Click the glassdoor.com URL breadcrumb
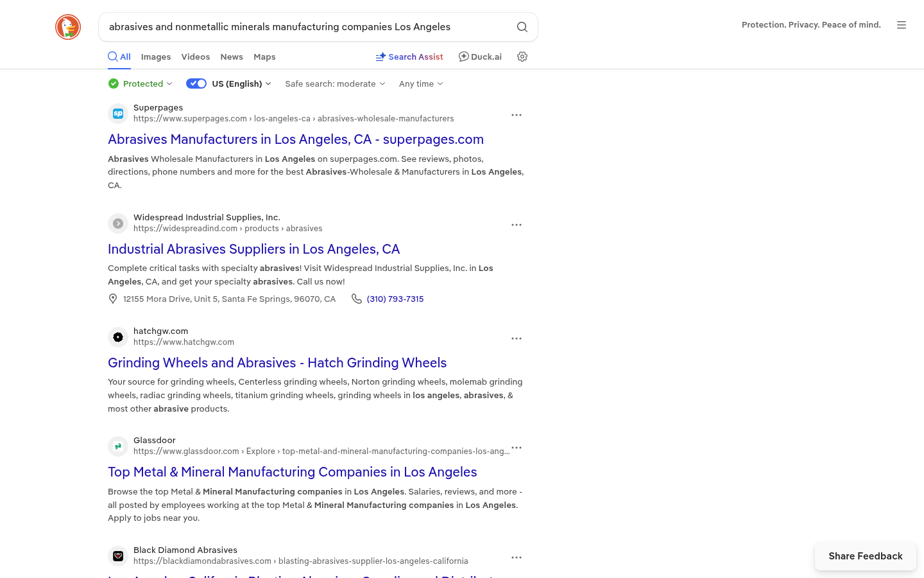 point(321,451)
